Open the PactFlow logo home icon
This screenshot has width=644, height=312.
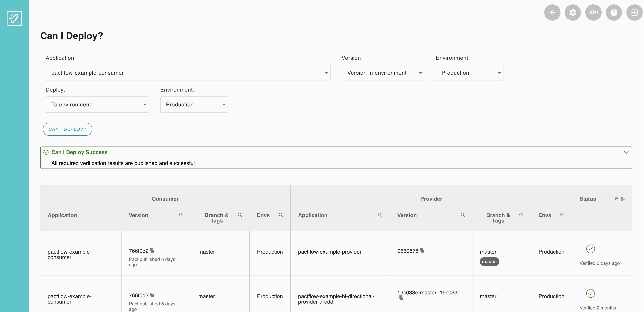coord(14,18)
